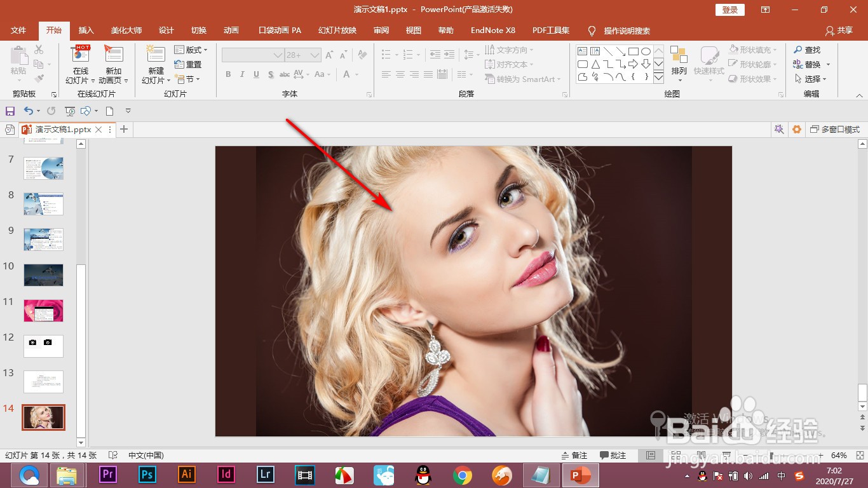Start slideshow from beginning icon
The height and width of the screenshot is (488, 868).
(70, 111)
